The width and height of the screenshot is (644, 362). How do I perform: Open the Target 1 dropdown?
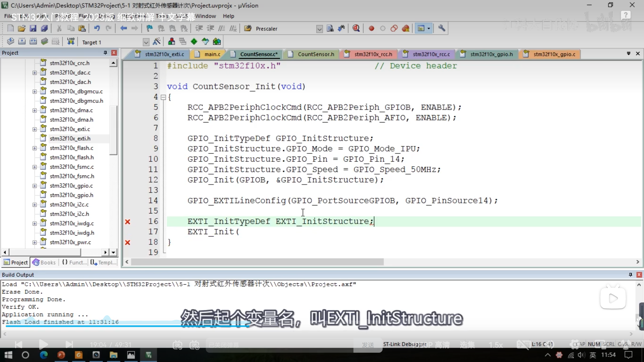tap(146, 42)
